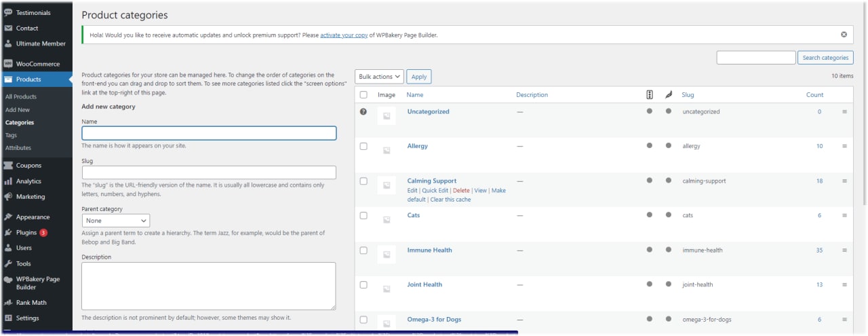The image size is (868, 336).
Task: Click the Analytics bar chart icon
Action: click(x=8, y=181)
